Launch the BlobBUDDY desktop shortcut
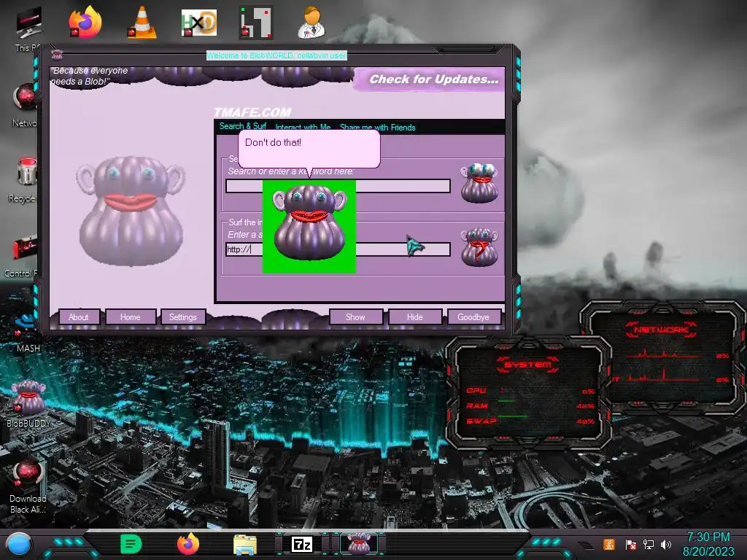 click(x=28, y=404)
